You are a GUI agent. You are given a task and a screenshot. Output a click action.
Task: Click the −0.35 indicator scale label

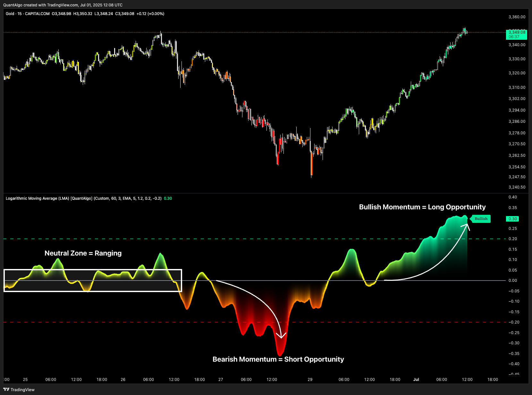tap(514, 354)
